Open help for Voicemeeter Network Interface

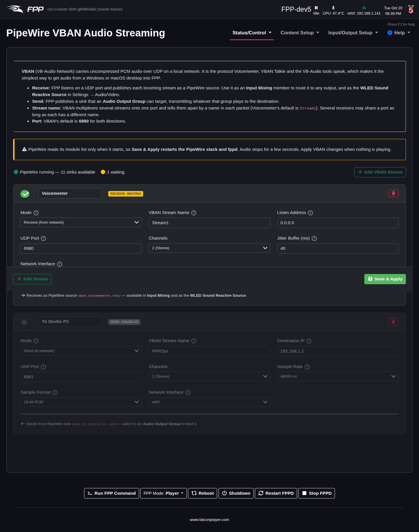(x=60, y=264)
